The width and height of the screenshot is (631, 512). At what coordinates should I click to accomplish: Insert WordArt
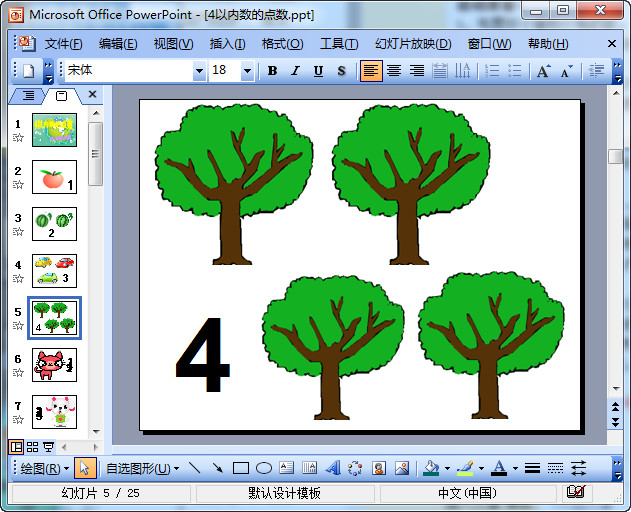click(x=333, y=468)
